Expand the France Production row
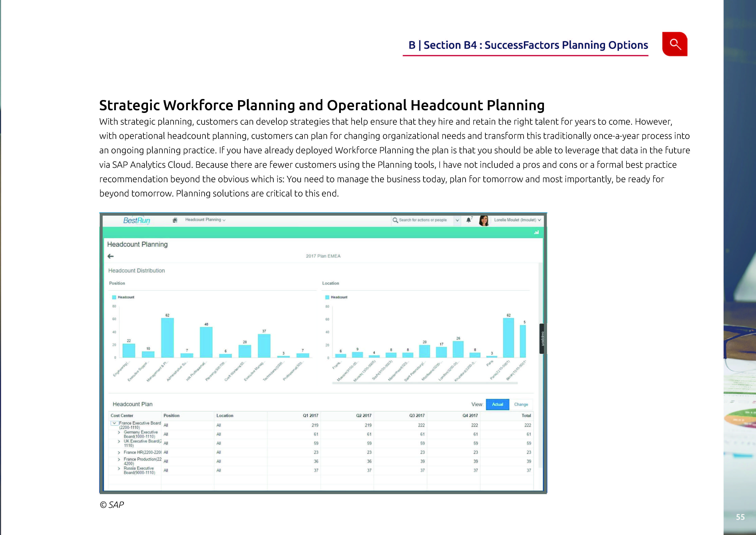 119,460
